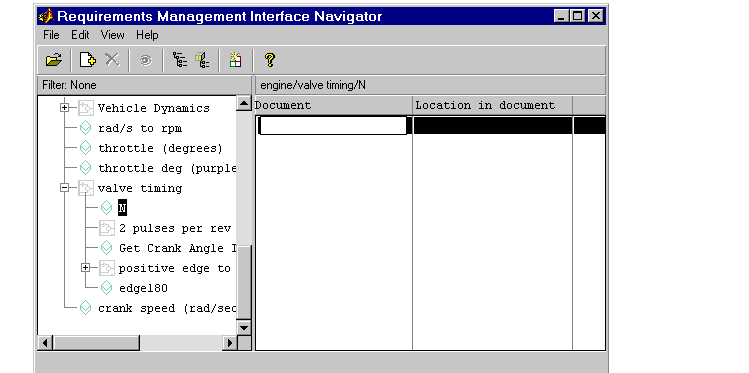This screenshot has width=749, height=373.
Task: Select rad/s to rpm in tree
Action: 140,128
